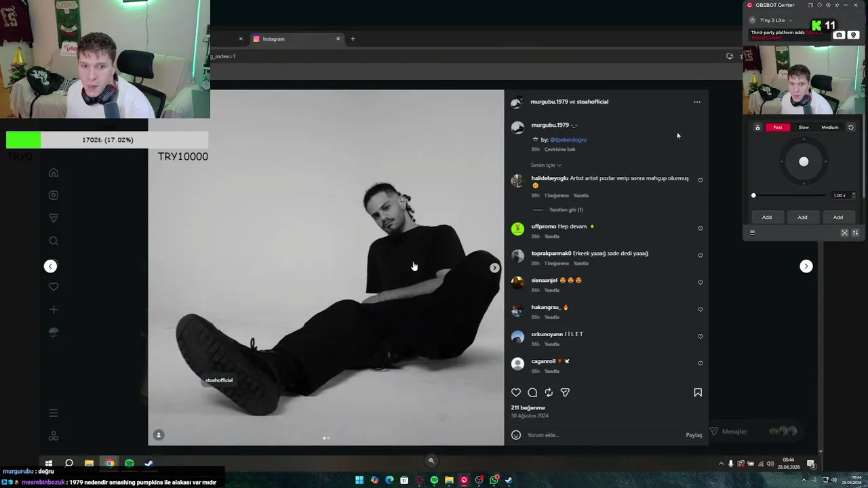This screenshot has height=488, width=868.
Task: Share the post via the paper-plane icon
Action: (x=565, y=392)
